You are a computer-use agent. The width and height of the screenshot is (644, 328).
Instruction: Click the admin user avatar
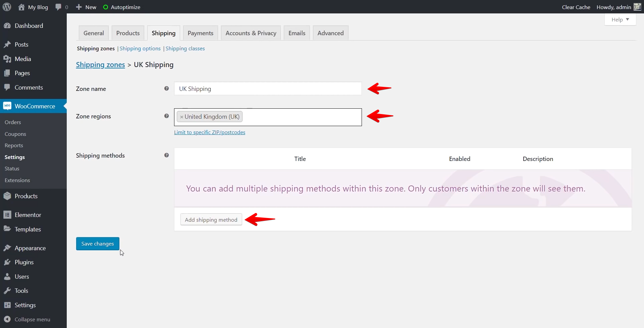pos(637,7)
